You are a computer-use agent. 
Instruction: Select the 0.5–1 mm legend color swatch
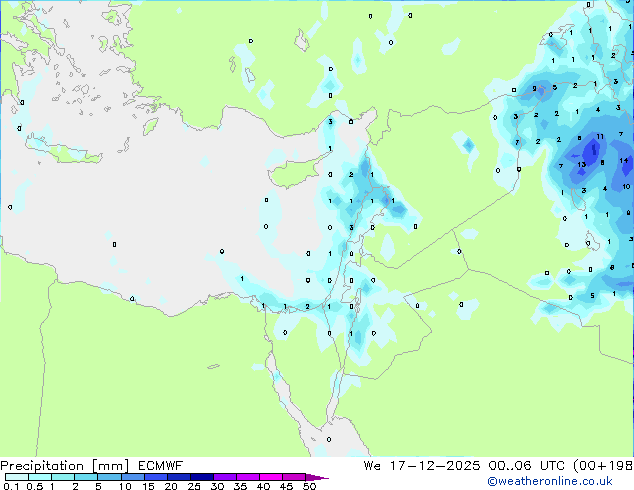(40, 477)
